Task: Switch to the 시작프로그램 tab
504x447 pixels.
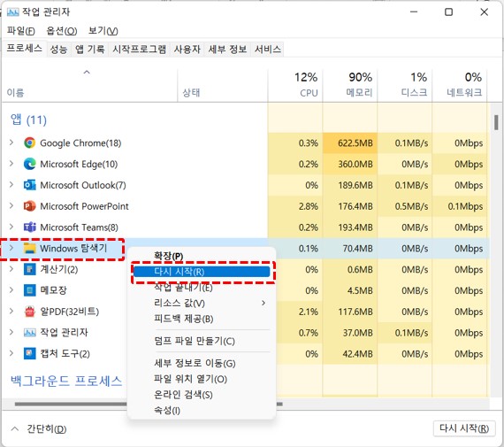Action: click(139, 50)
